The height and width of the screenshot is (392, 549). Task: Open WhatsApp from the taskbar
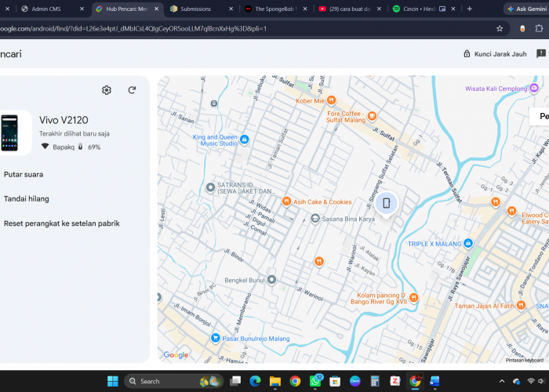point(315,381)
